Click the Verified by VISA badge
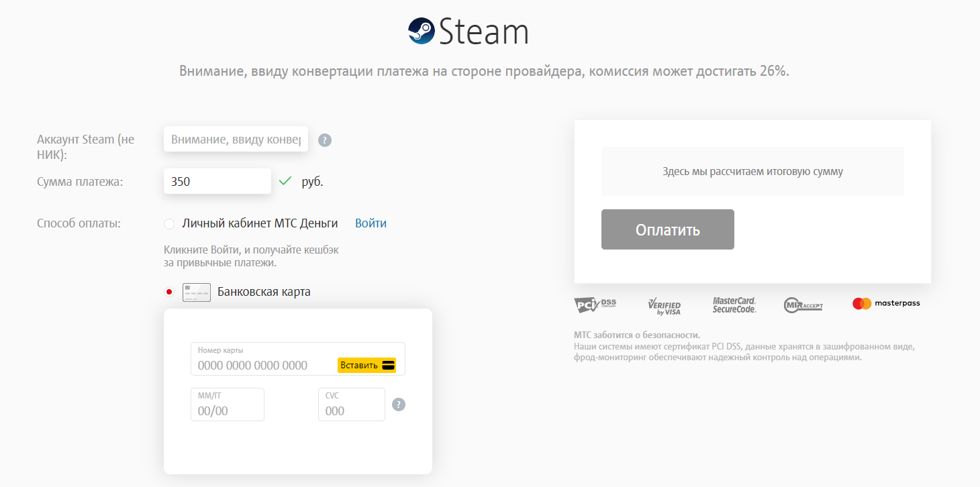The image size is (980, 487). pyautogui.click(x=665, y=305)
